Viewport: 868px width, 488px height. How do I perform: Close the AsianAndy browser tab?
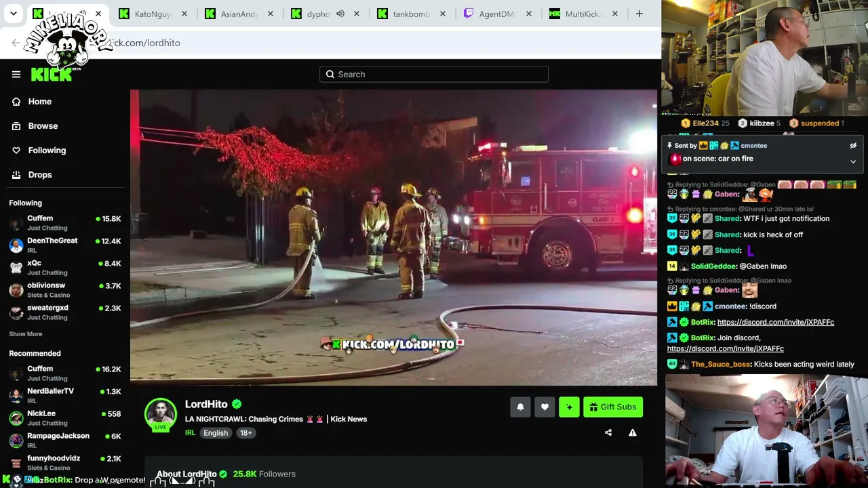[271, 14]
